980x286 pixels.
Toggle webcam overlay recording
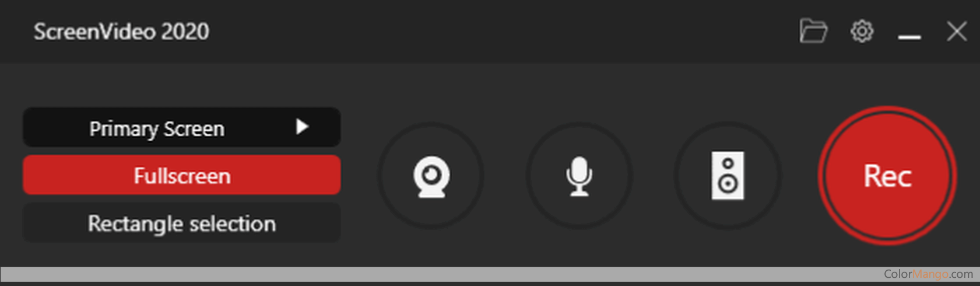point(431,176)
